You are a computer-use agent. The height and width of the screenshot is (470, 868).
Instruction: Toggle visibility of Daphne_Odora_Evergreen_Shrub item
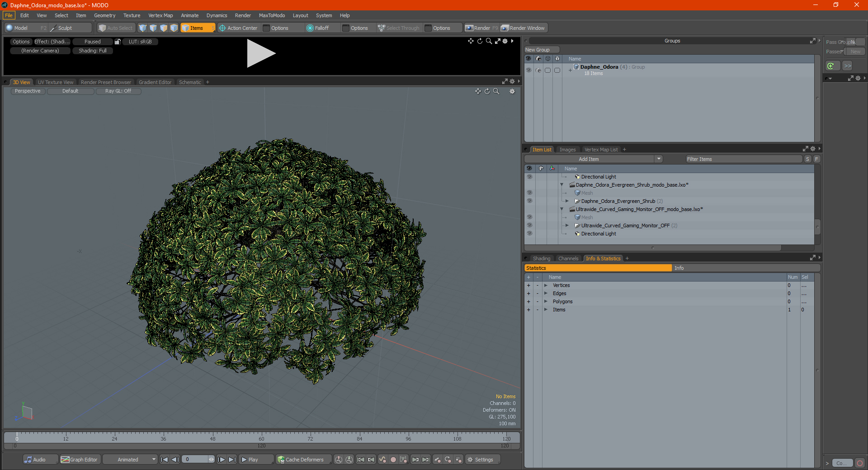click(529, 201)
